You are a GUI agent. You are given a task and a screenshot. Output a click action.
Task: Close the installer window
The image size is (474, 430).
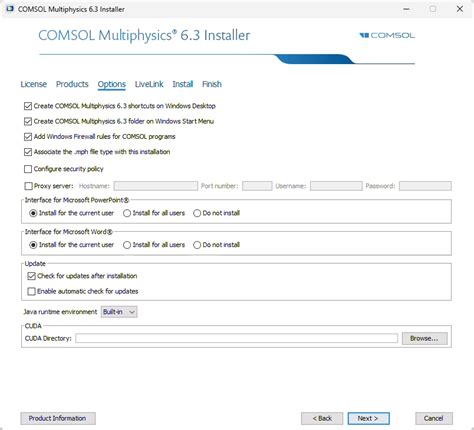[x=460, y=9]
